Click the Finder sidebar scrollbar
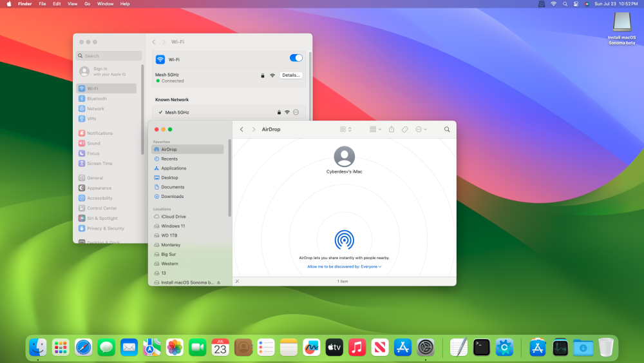The image size is (644, 363). tap(230, 178)
